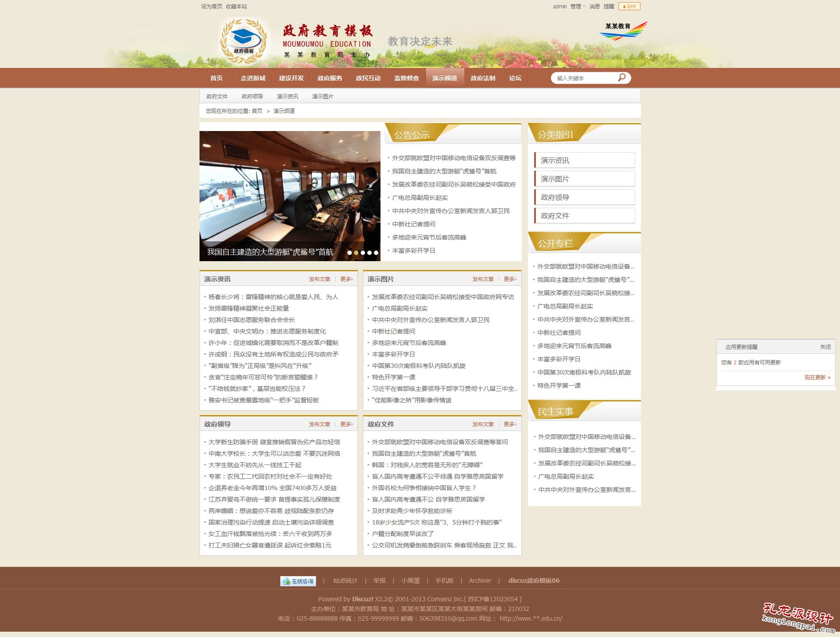This screenshot has height=637, width=840.
Task: Open article 发扬雷锋精神凝聚社会正能量
Action: 249,308
